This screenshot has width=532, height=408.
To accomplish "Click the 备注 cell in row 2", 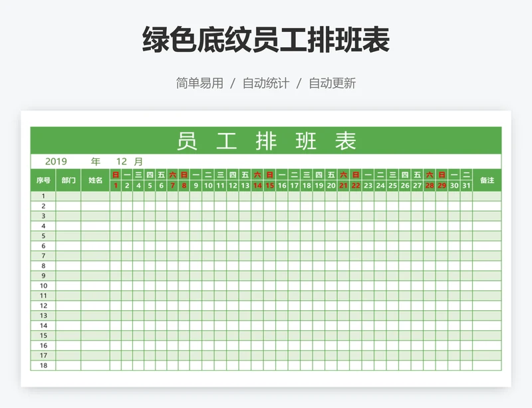I will 487,206.
